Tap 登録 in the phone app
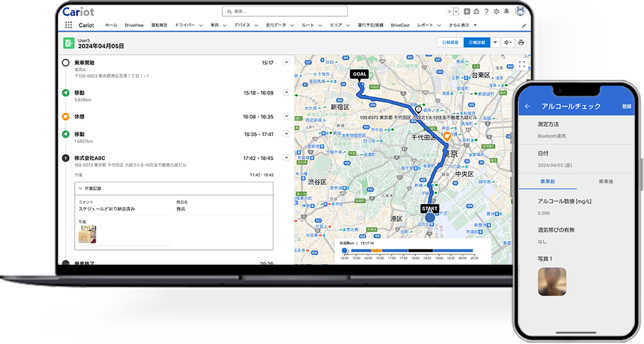Image resolution: width=644 pixels, height=344 pixels. (x=627, y=106)
